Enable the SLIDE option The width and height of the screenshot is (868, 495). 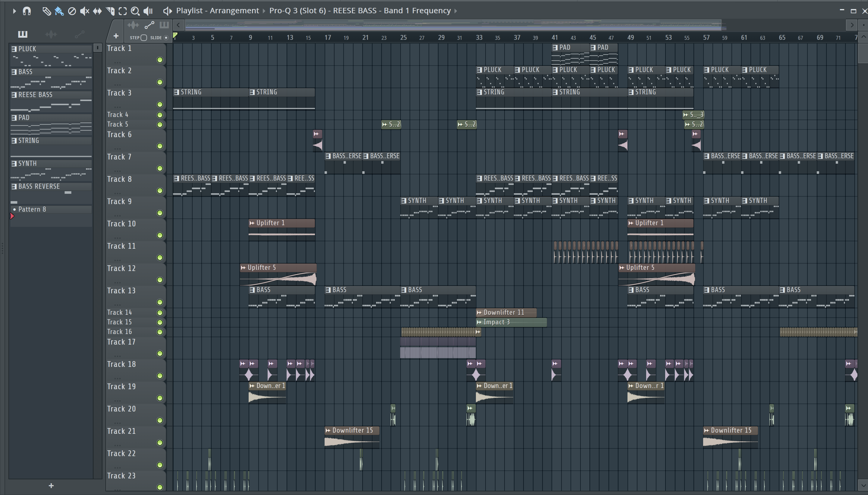point(166,37)
